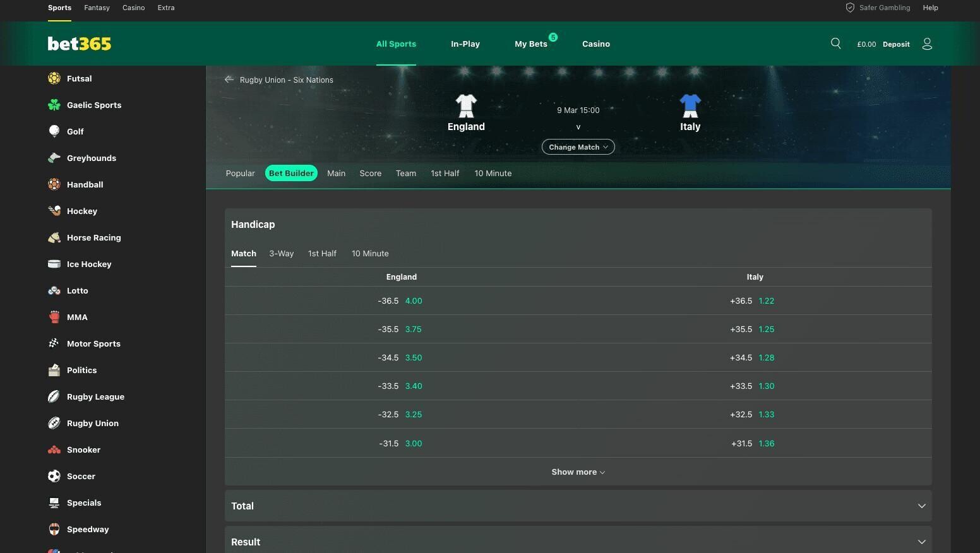This screenshot has width=980, height=553.
Task: Select England -36.5 at 4.00
Action: tap(400, 300)
